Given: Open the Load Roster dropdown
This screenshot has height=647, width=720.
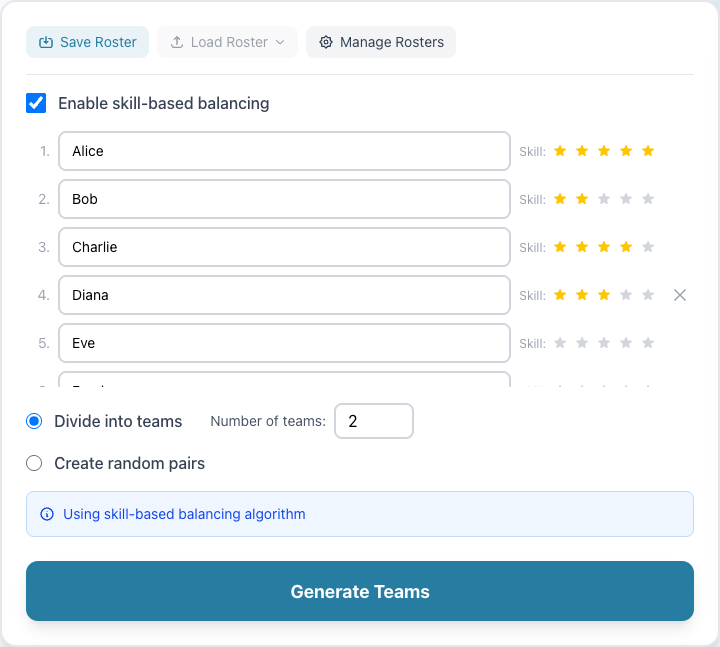Looking at the screenshot, I should 228,42.
